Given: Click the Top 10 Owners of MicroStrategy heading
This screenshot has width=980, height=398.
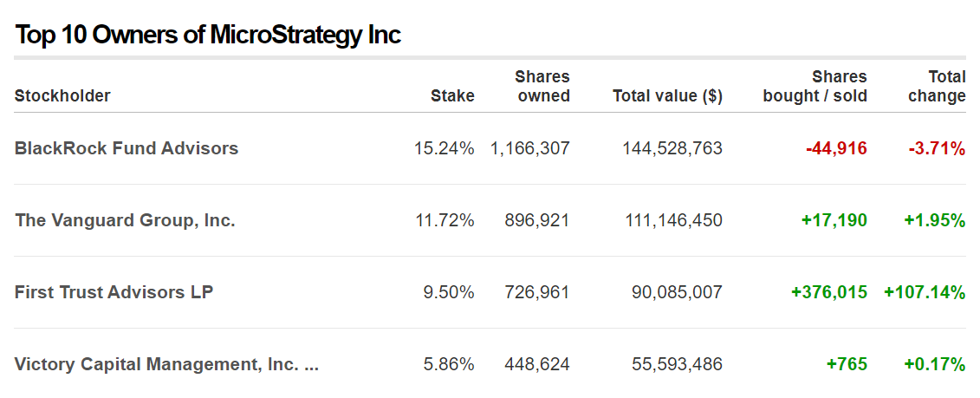Looking at the screenshot, I should (x=207, y=35).
